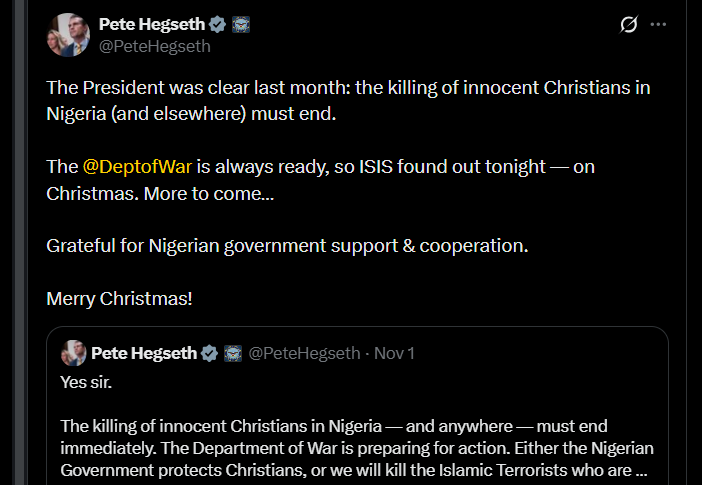This screenshot has width=702, height=485.
Task: Open the Nov 1 timestamp link
Action: click(394, 353)
